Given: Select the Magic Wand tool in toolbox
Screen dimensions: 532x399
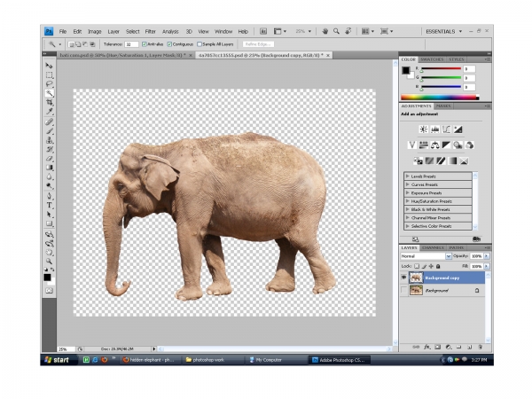Looking at the screenshot, I should pyautogui.click(x=49, y=93).
